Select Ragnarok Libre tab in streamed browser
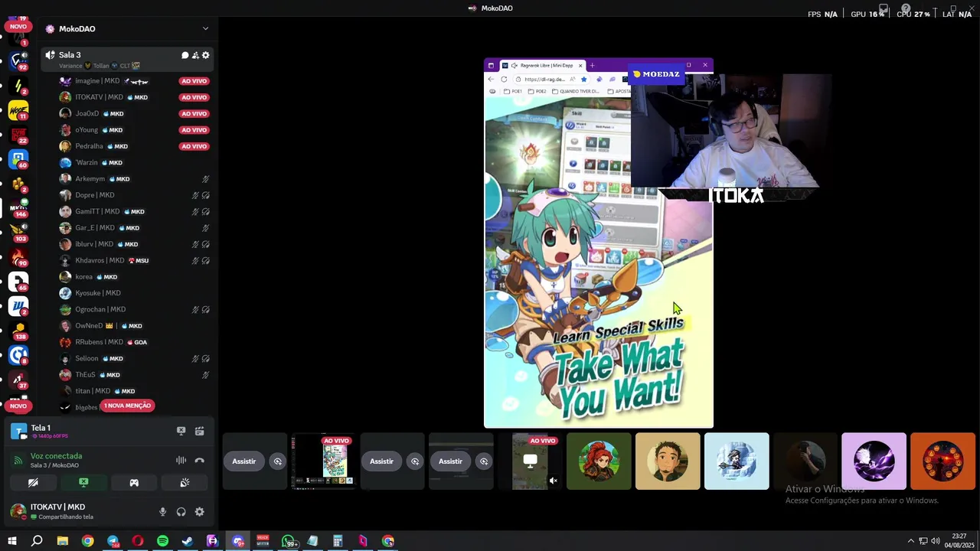Viewport: 980px width, 551px height. (x=544, y=66)
